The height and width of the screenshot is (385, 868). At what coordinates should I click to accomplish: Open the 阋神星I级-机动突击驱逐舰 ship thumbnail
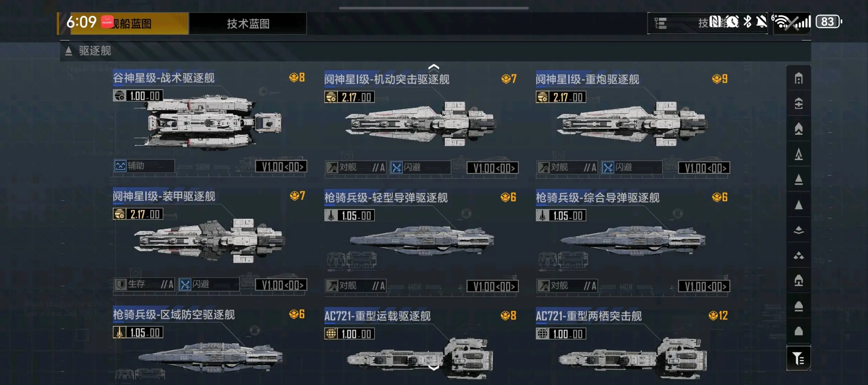[421, 124]
